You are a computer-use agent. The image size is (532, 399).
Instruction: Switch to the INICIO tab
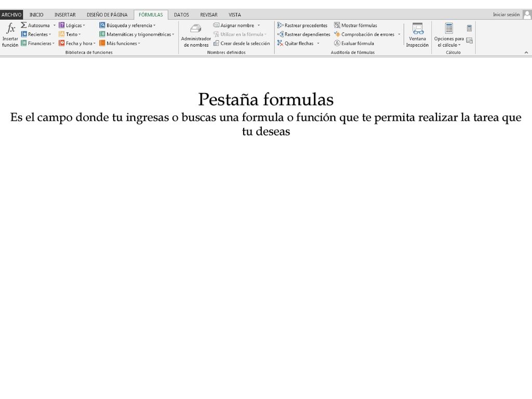coord(36,15)
